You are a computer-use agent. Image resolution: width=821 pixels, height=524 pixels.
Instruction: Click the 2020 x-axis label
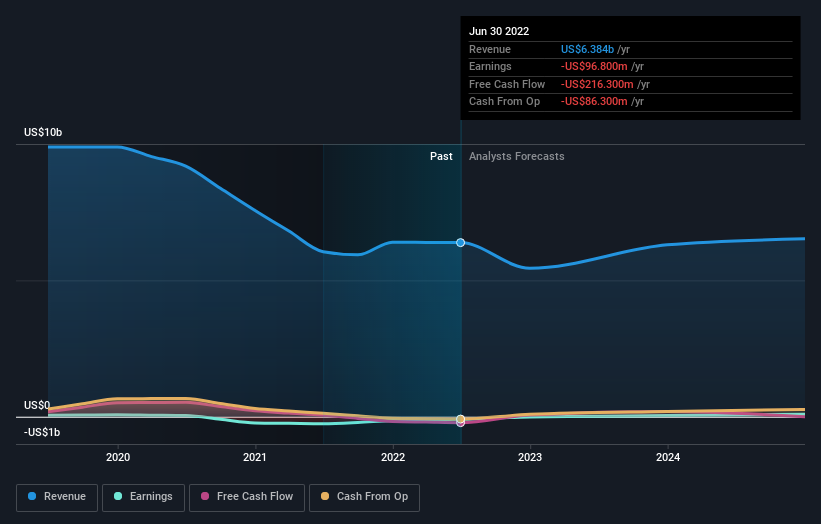point(118,457)
